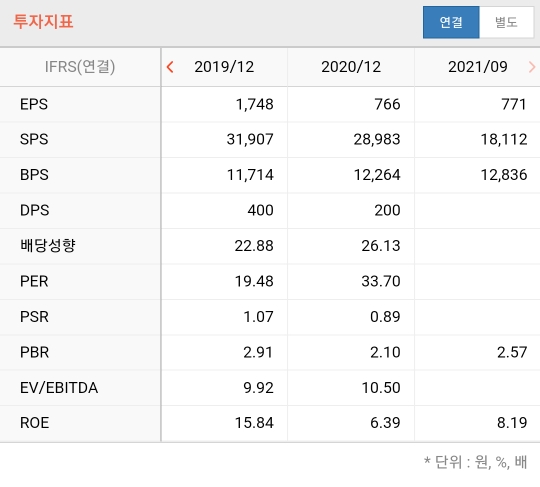Select EPS value 771

pos(514,104)
